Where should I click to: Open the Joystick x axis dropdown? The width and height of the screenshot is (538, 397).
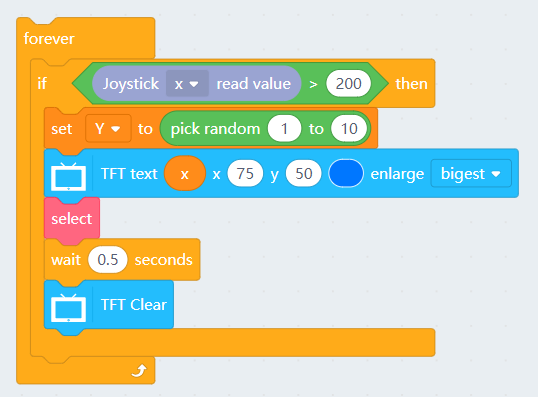click(x=187, y=83)
